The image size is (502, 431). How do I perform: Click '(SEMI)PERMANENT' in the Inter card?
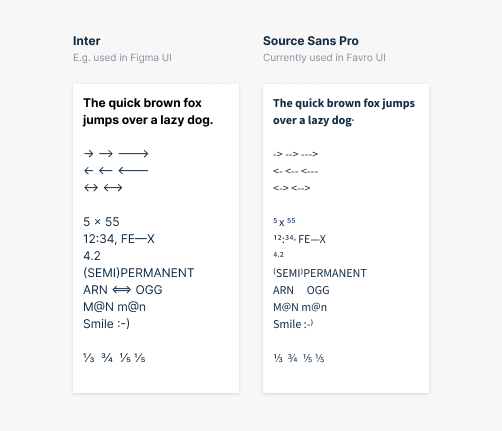click(138, 273)
